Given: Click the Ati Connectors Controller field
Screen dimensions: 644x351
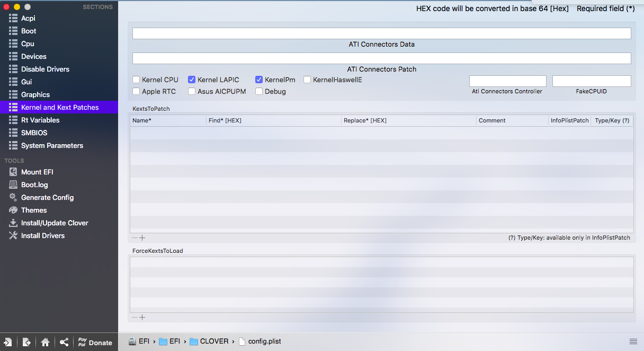Looking at the screenshot, I should [x=507, y=81].
